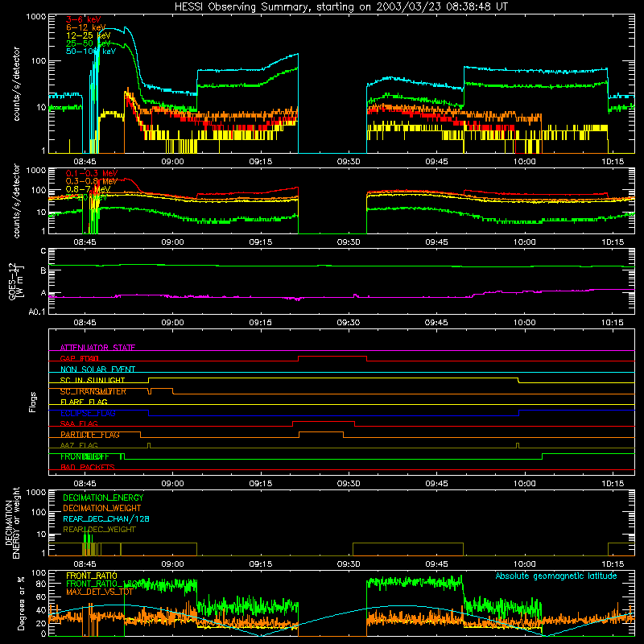Select the FLARE_FLAG label
The image size is (644, 644).
tap(84, 402)
